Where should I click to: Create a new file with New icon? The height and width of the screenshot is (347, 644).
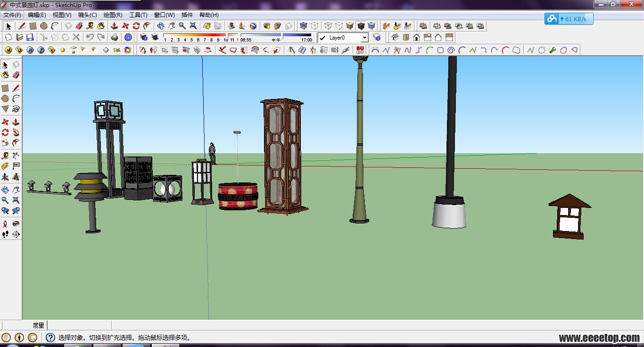click(8, 37)
